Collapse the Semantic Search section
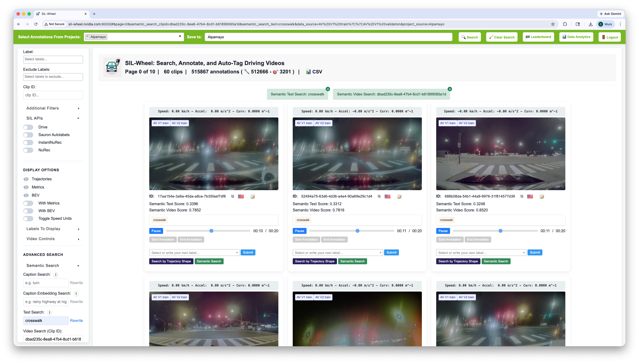 (x=53, y=265)
